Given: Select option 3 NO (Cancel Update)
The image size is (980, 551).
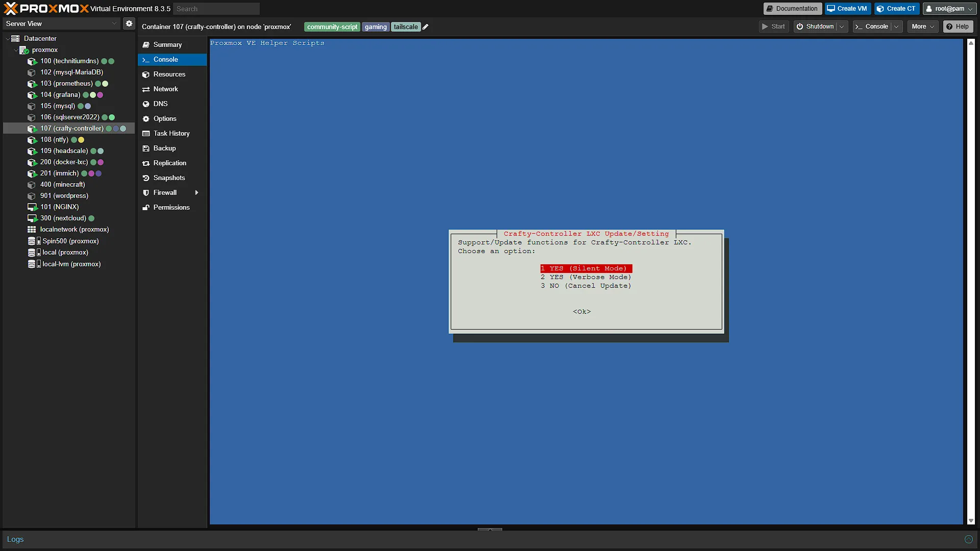Looking at the screenshot, I should [586, 286].
